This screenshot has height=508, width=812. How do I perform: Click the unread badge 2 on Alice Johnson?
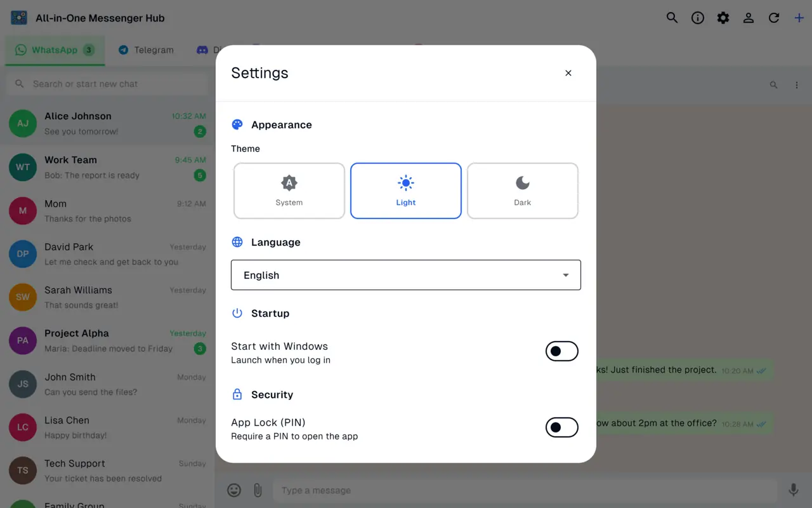click(x=200, y=131)
